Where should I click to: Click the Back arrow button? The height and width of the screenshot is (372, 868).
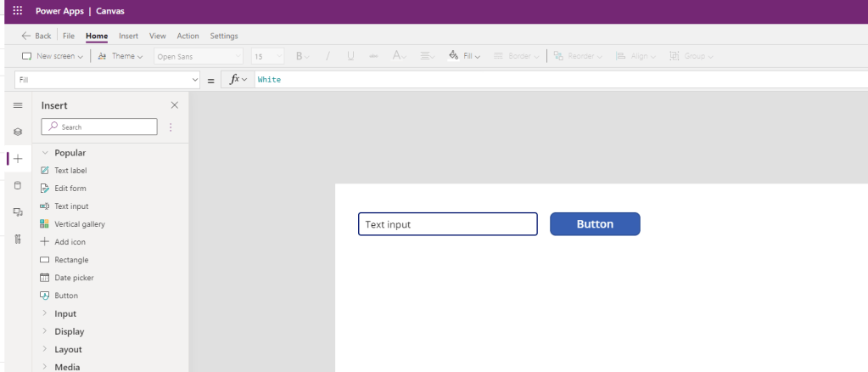[36, 36]
